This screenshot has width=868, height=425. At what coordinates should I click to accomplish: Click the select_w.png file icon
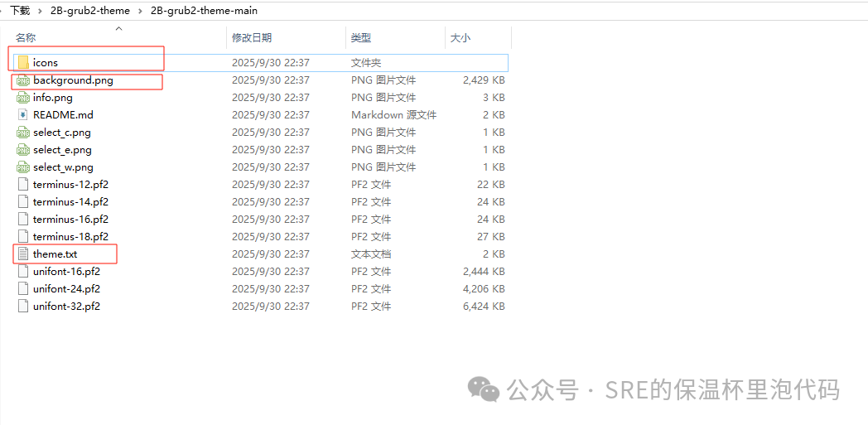pyautogui.click(x=22, y=167)
